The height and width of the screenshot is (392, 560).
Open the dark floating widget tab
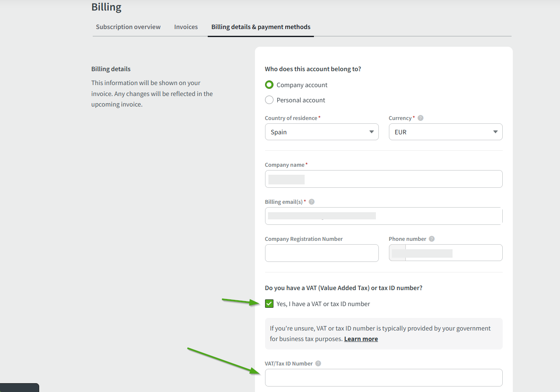[19, 387]
